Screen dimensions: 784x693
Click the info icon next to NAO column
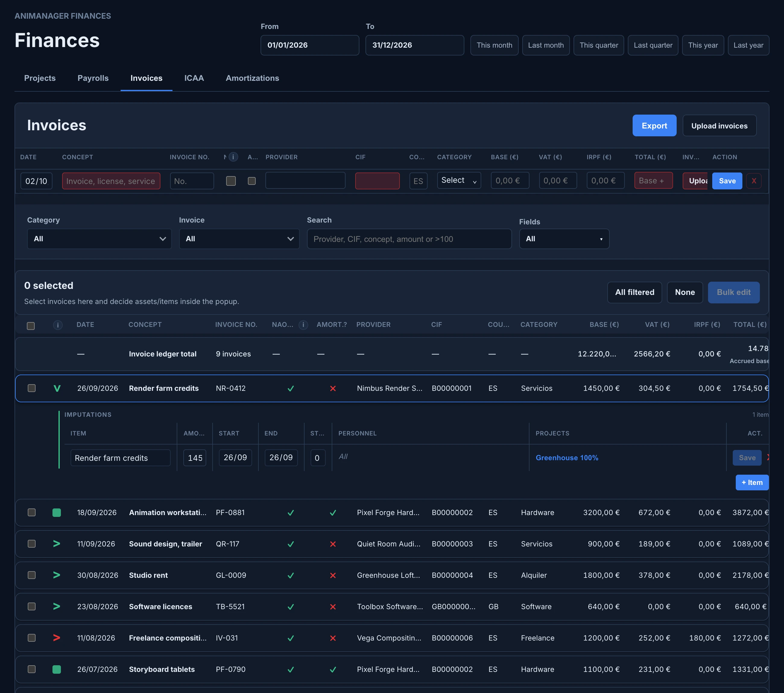(x=303, y=325)
